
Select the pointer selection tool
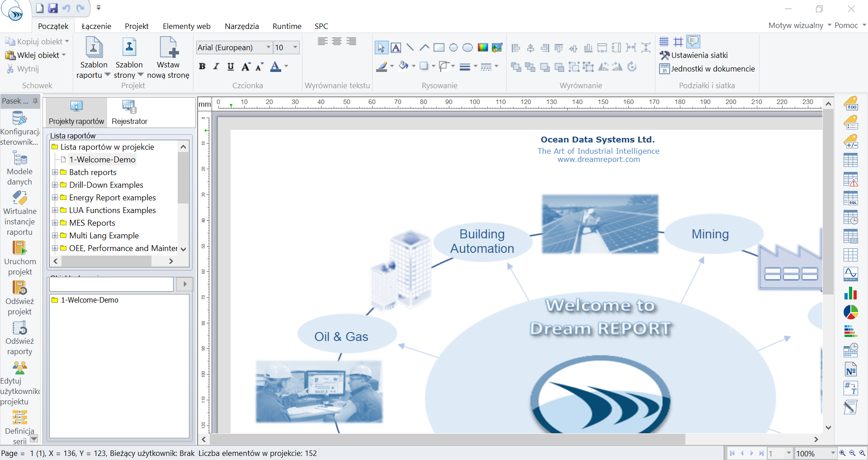381,47
